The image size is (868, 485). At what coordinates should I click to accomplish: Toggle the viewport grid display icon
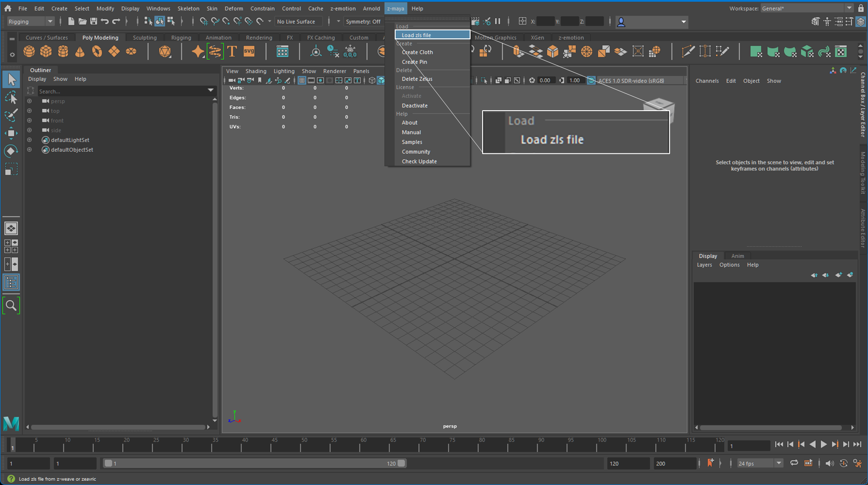coord(302,80)
